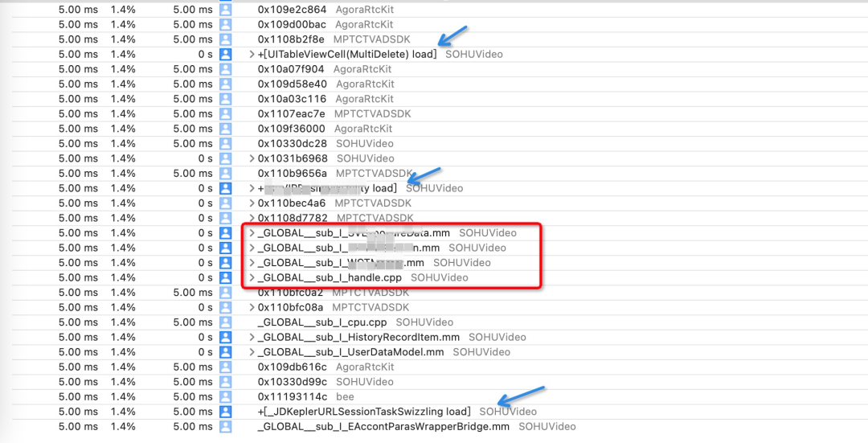Expand the _GLOBAL__sub_I_HistoryRecordItem.mm row
Screen dimensions: 868x443
[252, 337]
